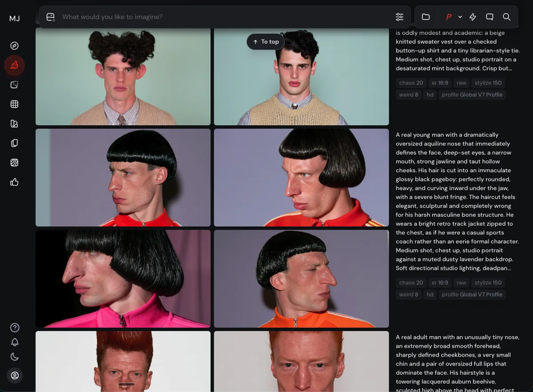Open the curly-haired man in tan cardigan image
This screenshot has height=392, width=533.
click(x=123, y=76)
